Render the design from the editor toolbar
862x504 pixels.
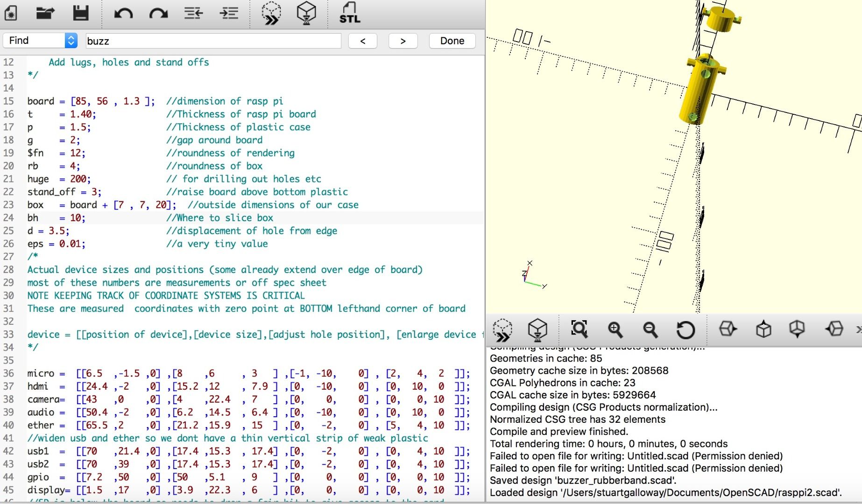(306, 13)
